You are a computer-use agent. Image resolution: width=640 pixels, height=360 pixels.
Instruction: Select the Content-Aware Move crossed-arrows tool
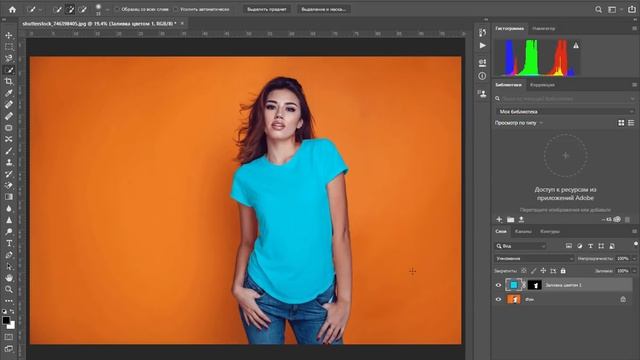click(9, 139)
